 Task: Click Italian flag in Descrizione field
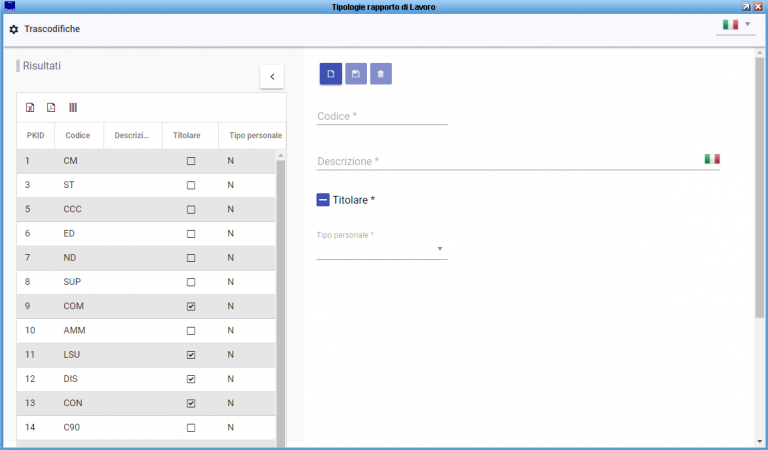click(712, 159)
